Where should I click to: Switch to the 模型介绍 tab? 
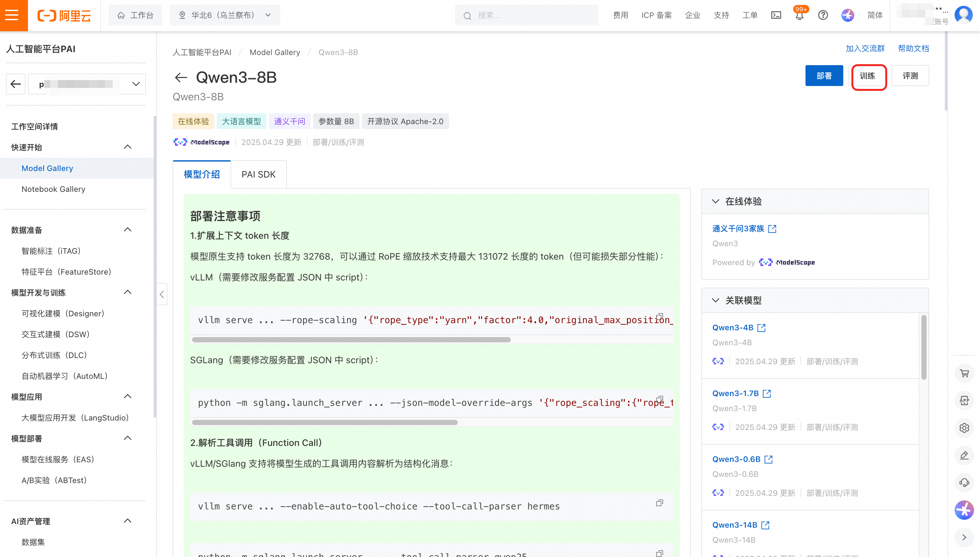(x=202, y=175)
